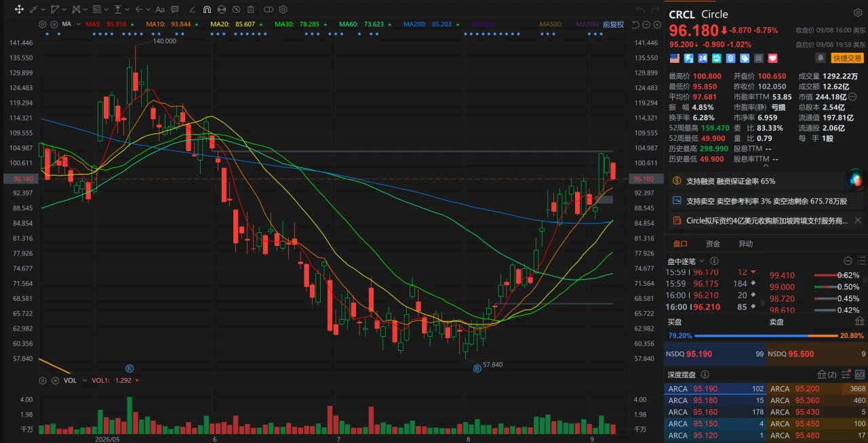Select the pitchfork pattern drawing tool
The width and height of the screenshot is (868, 443).
tap(75, 9)
